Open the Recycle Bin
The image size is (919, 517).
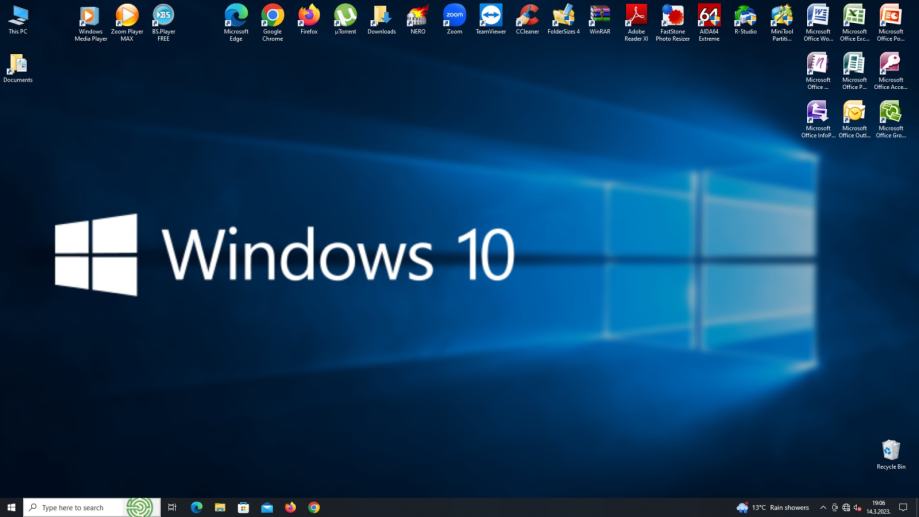click(x=890, y=454)
